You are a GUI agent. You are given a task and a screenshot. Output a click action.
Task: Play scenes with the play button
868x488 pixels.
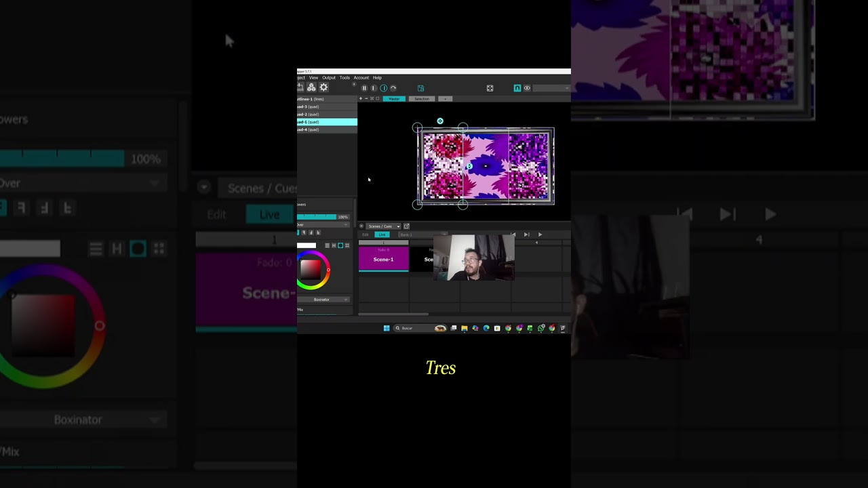(x=540, y=235)
